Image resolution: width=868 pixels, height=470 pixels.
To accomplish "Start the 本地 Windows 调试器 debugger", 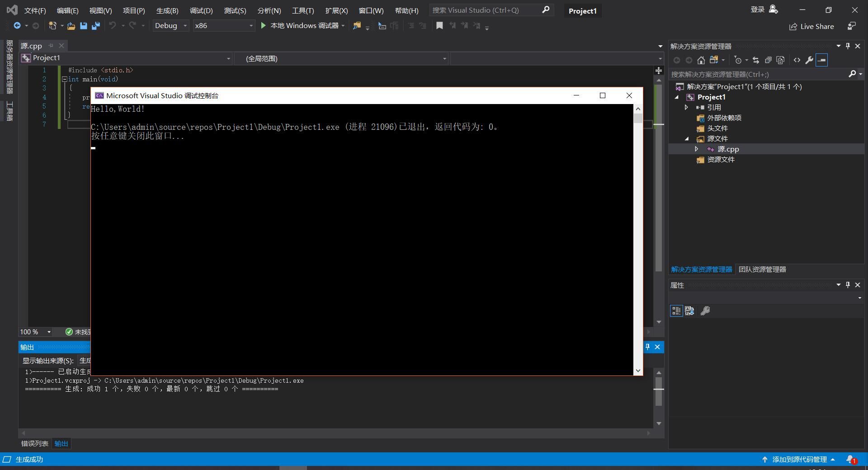I will click(x=300, y=26).
